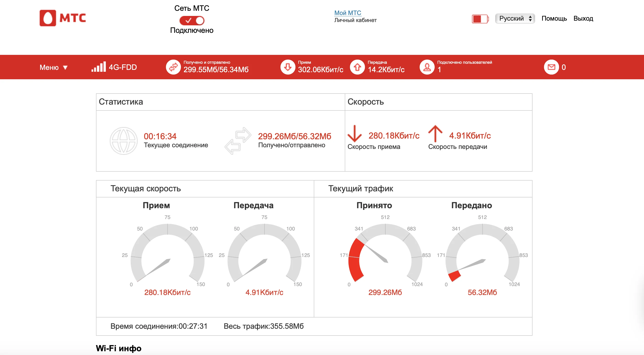Click the MTS logo
This screenshot has width=644, height=355.
[62, 18]
